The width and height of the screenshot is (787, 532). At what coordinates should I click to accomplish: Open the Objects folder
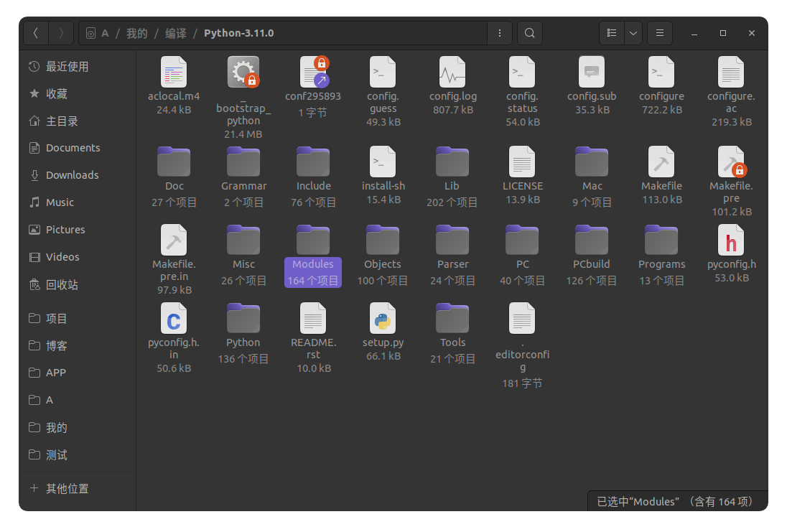[x=383, y=240]
